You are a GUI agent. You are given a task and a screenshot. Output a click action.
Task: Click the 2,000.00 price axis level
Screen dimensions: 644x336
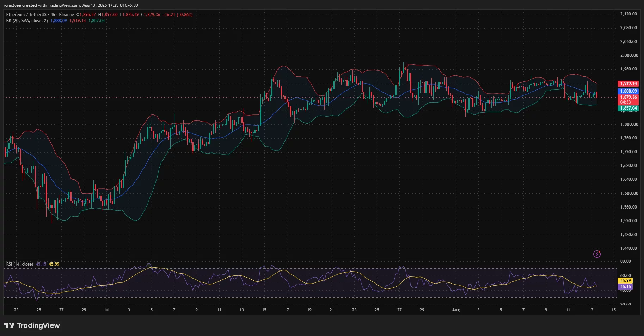tap(629, 55)
